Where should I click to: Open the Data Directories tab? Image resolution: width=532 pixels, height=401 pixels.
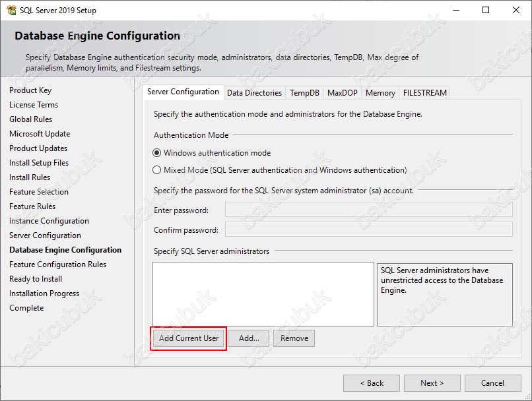(x=255, y=93)
